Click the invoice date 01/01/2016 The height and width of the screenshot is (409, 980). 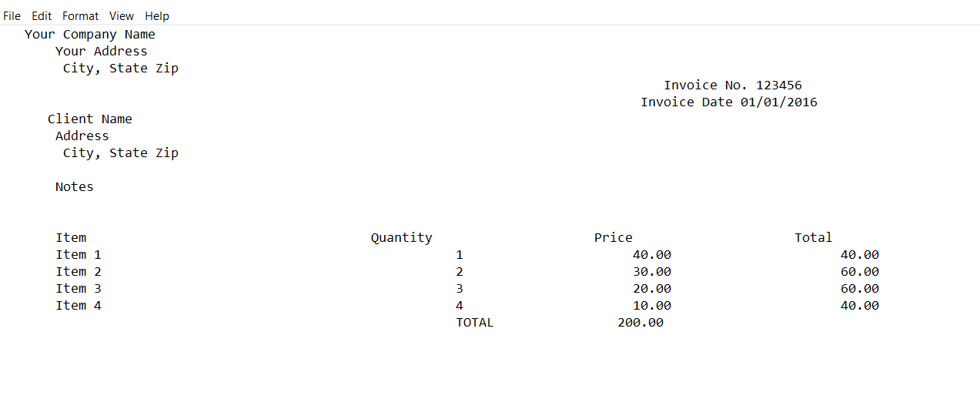[779, 102]
